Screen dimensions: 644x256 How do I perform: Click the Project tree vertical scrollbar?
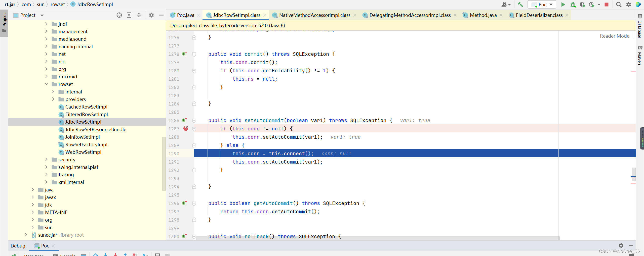pyautogui.click(x=164, y=163)
